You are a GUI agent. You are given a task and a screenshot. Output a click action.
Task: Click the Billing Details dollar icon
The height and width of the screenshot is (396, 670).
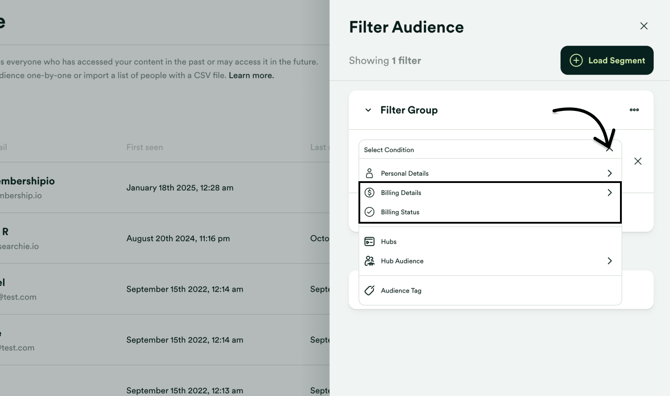369,193
